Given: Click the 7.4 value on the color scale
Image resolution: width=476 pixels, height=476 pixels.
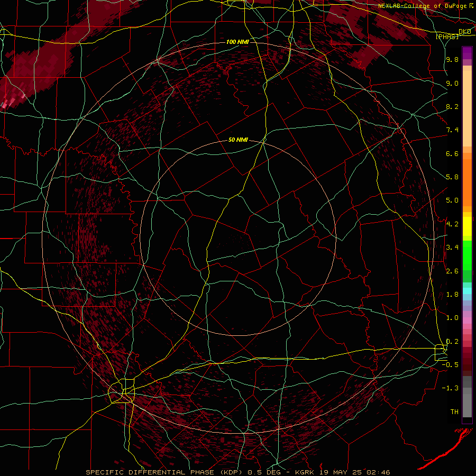Looking at the screenshot, I should point(452,130).
